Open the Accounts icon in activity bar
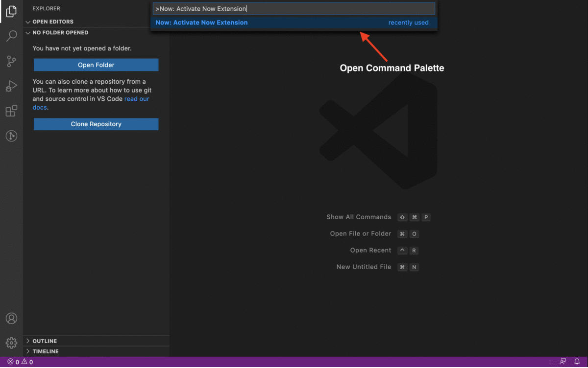588x368 pixels. tap(11, 318)
